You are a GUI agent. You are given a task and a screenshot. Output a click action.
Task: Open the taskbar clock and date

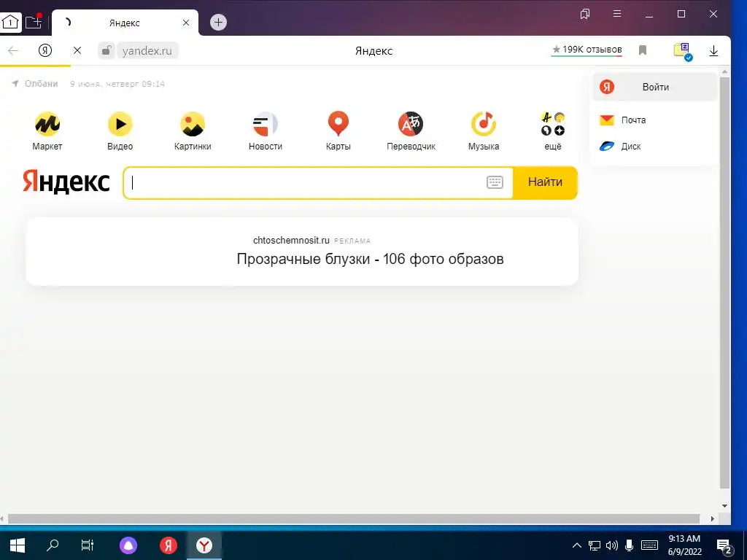[x=684, y=545]
